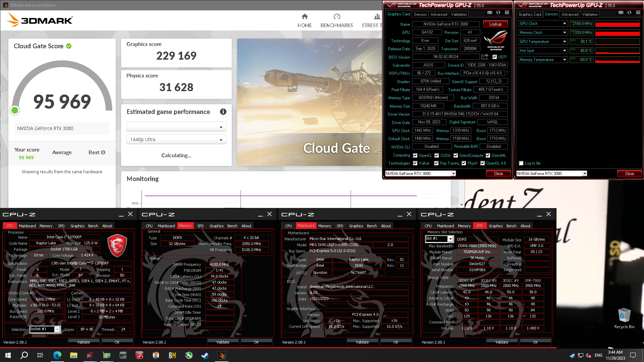Click info icon beside Best score
Screen dimensions: 644x362
[x=103, y=153]
